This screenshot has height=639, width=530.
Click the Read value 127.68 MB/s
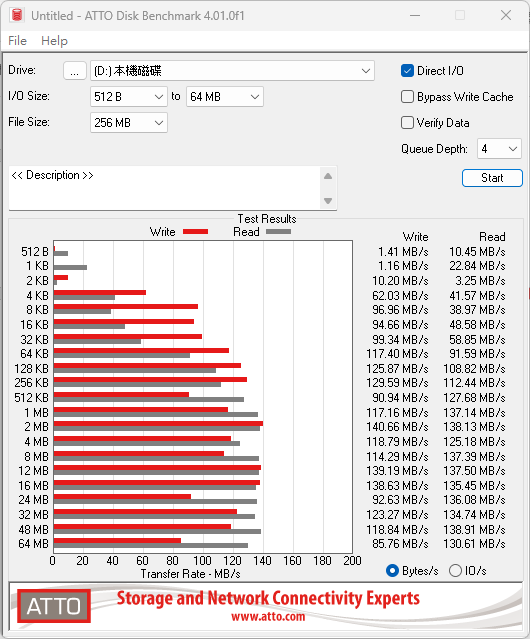click(x=474, y=398)
